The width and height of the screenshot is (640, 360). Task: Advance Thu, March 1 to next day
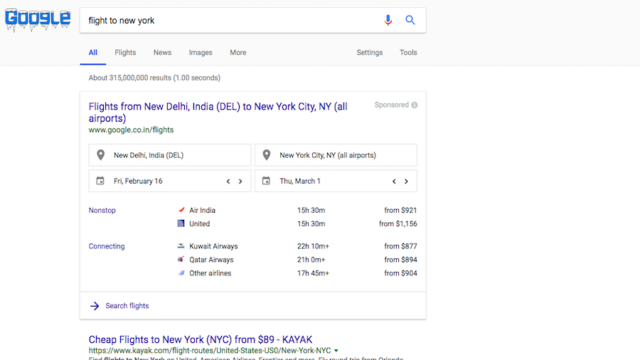406,181
